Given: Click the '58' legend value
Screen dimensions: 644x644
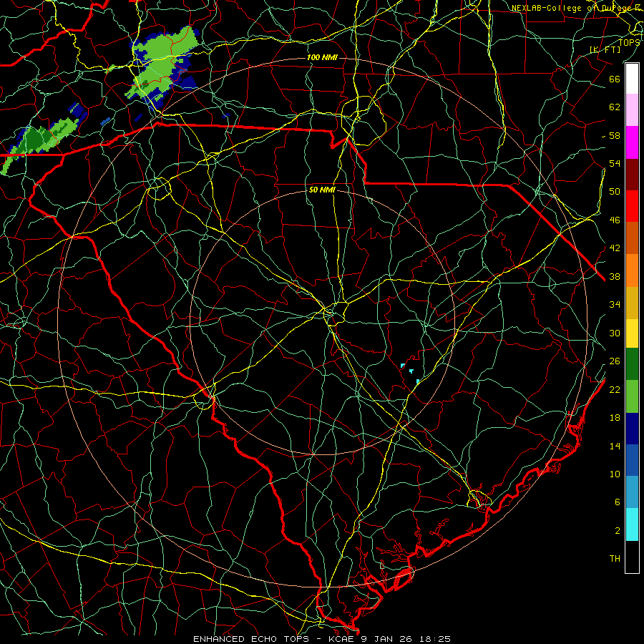Looking at the screenshot, I should point(615,135).
